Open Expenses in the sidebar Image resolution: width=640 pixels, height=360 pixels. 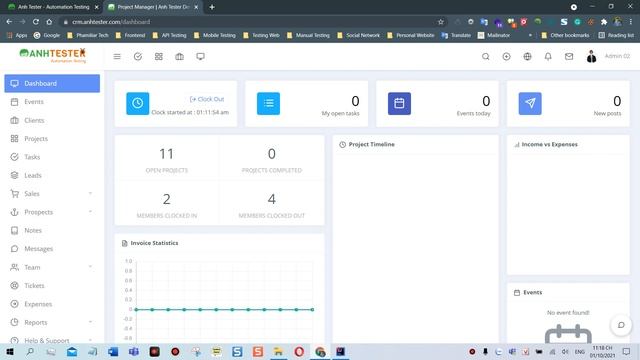[52, 304]
